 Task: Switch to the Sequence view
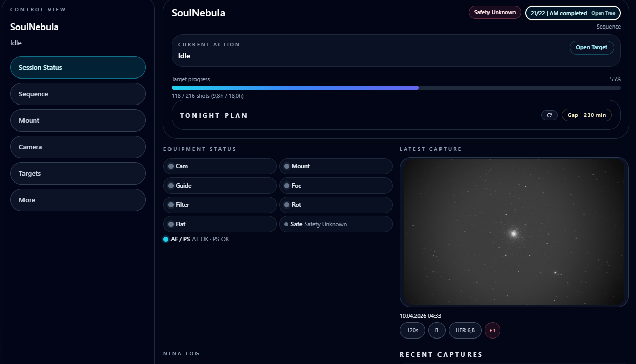click(78, 94)
